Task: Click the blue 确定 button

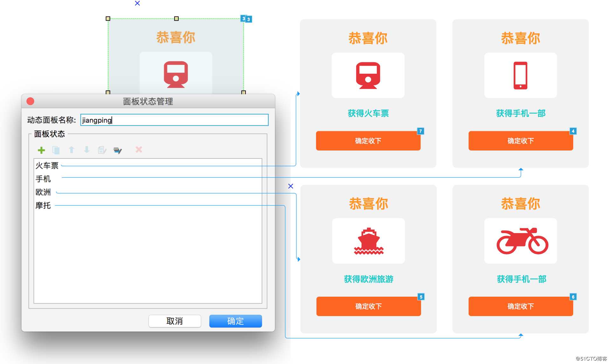Action: pos(235,321)
